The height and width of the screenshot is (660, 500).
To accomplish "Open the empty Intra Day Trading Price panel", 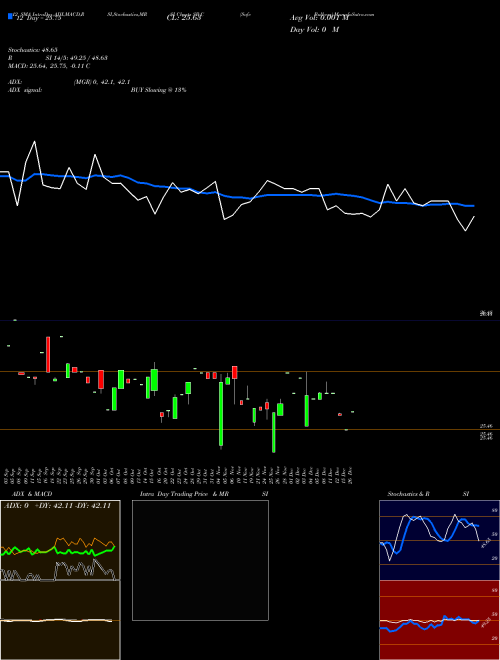I will [200, 560].
